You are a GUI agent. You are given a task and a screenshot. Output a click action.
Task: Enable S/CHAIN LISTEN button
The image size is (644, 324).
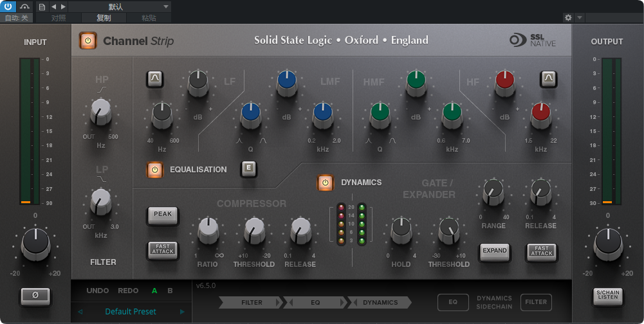(608, 296)
